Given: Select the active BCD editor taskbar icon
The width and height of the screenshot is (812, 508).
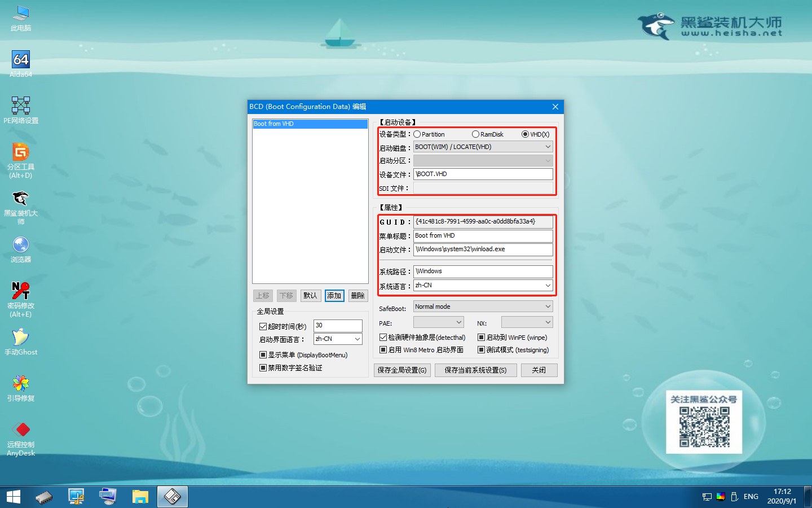Looking at the screenshot, I should tap(172, 497).
